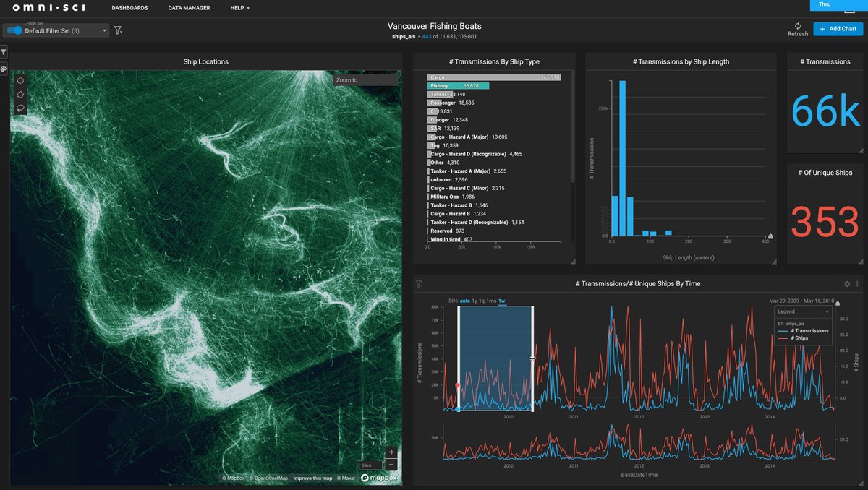Screen dimensions: 868x490
Task: Click the Add Chart button
Action: point(838,29)
